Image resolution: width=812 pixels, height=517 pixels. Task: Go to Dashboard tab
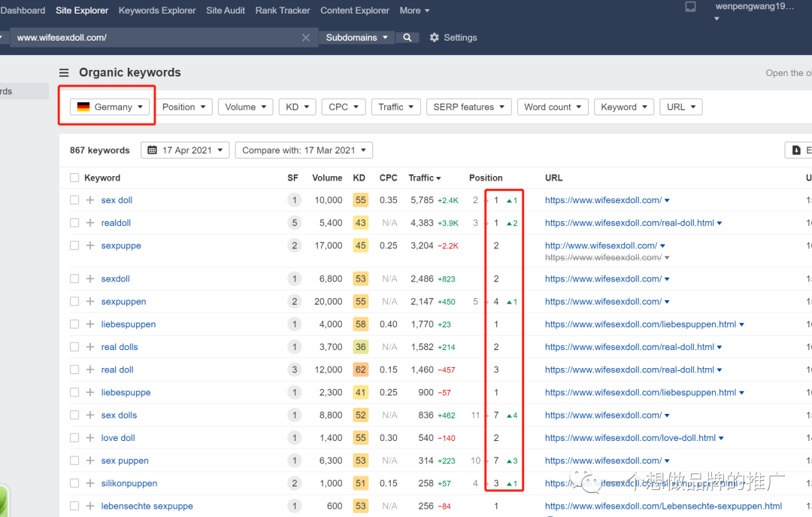click(23, 11)
